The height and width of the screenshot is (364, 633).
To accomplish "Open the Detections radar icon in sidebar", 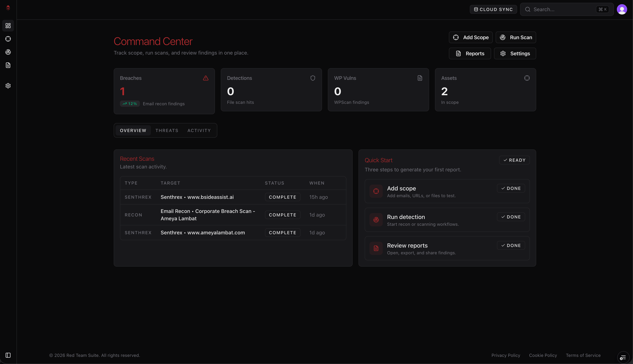I will [x=8, y=52].
